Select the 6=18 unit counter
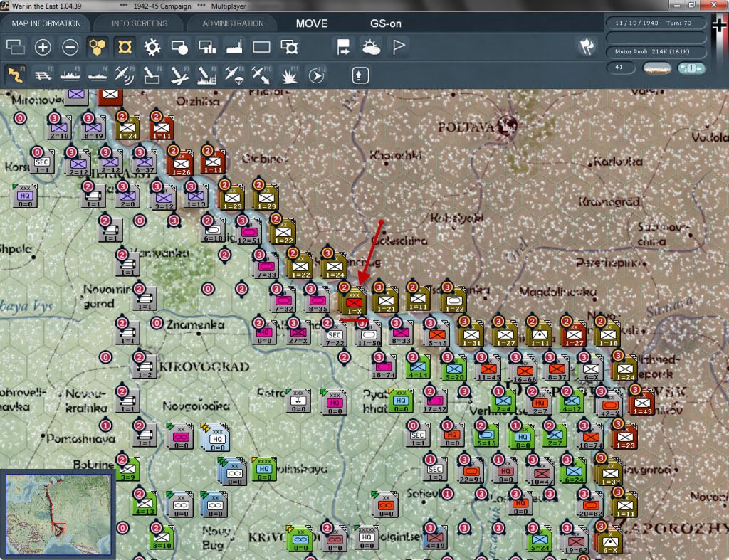 (214, 231)
